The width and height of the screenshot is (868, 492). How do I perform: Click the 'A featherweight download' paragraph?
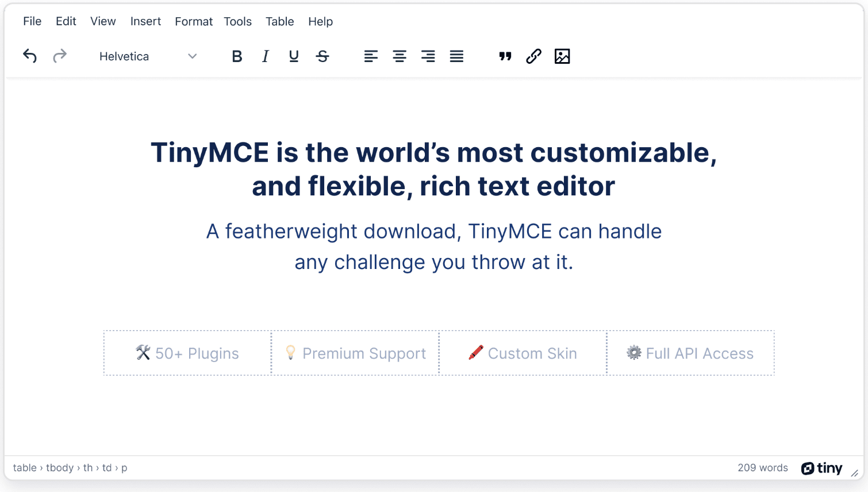click(434, 247)
